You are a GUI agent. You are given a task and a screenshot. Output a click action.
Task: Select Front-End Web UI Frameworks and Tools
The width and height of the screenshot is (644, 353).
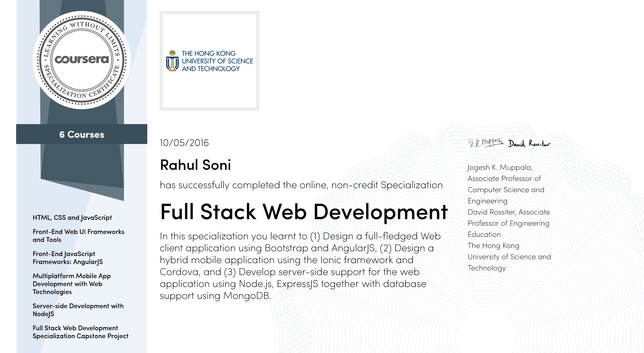pos(78,236)
